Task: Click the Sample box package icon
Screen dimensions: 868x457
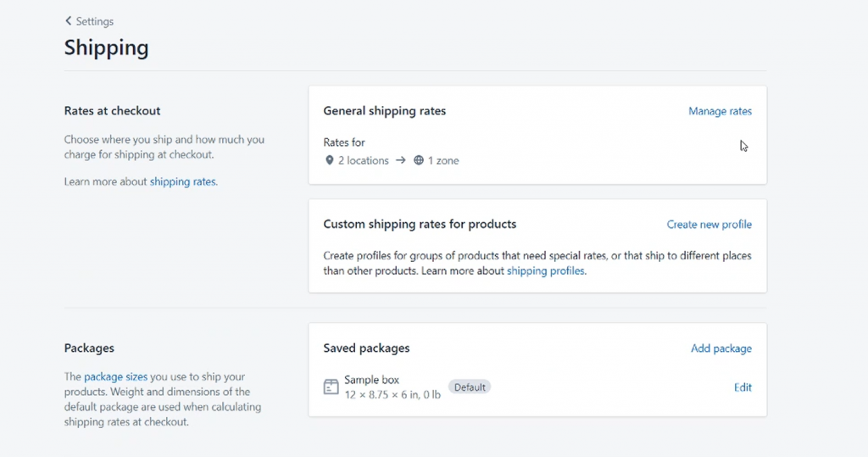Action: (x=331, y=387)
